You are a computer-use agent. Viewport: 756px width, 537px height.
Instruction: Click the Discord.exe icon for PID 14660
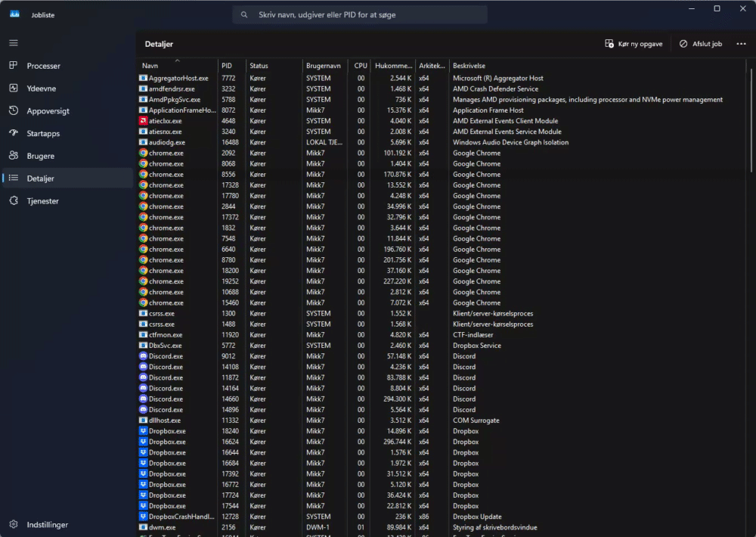[143, 399]
